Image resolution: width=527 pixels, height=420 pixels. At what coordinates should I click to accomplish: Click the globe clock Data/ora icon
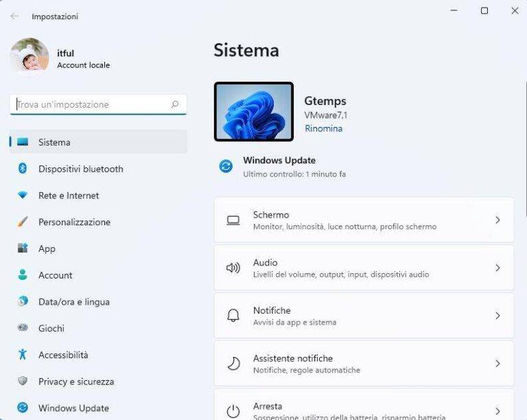coord(23,301)
